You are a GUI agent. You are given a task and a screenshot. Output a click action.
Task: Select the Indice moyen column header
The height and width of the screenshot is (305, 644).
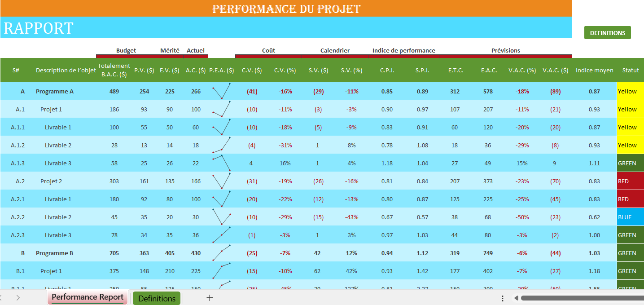coord(594,70)
